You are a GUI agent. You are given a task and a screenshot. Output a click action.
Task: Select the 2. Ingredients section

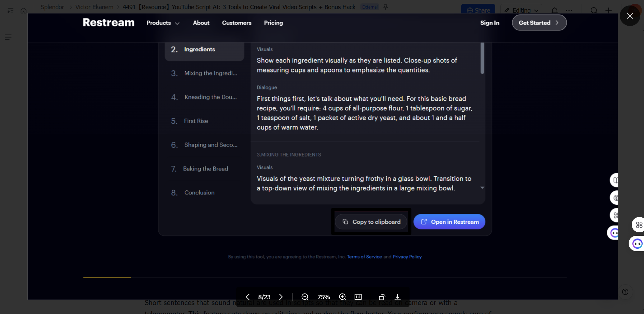pyautogui.click(x=204, y=50)
